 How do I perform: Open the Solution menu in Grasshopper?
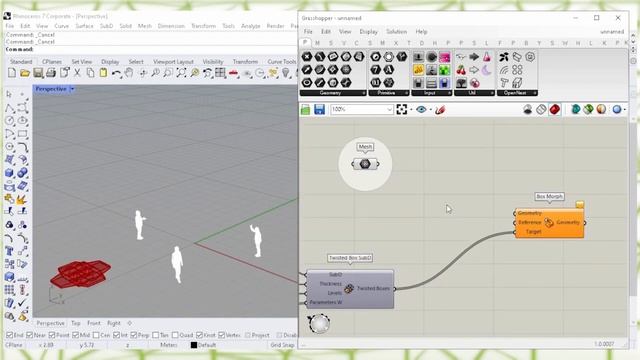pyautogui.click(x=396, y=31)
